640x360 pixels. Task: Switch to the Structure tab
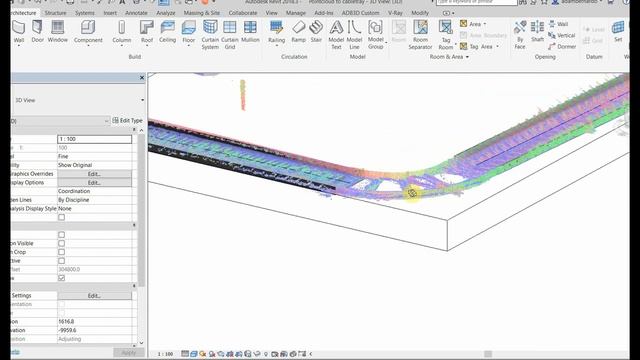coord(56,13)
